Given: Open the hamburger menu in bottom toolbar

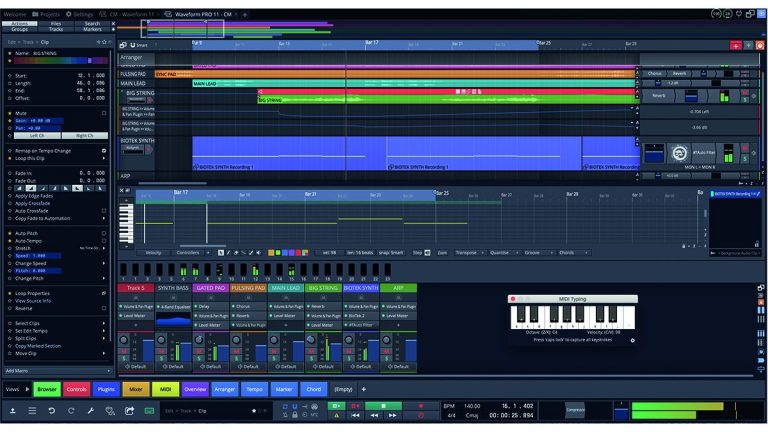Looking at the screenshot, I should click(x=32, y=411).
